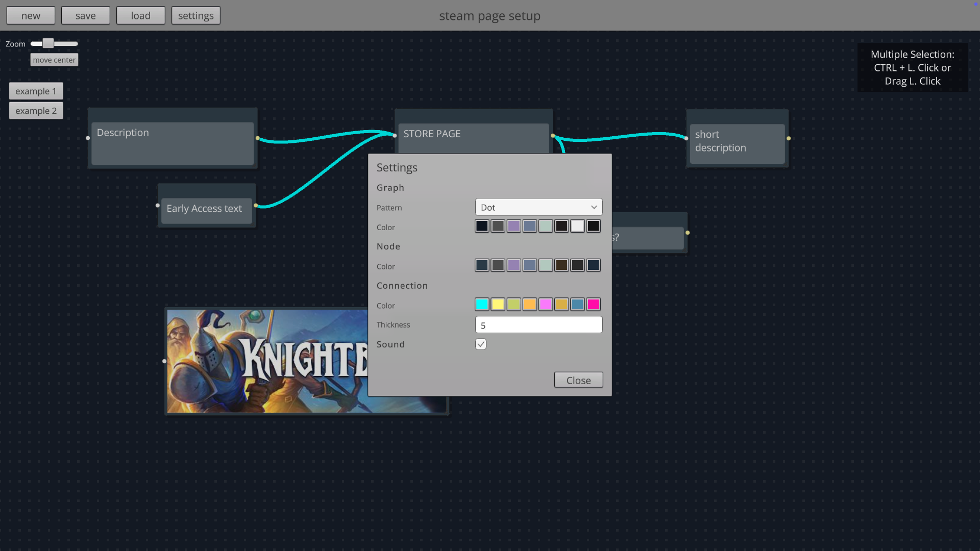
Task: Click the output port of Early Access text node
Action: (256, 206)
